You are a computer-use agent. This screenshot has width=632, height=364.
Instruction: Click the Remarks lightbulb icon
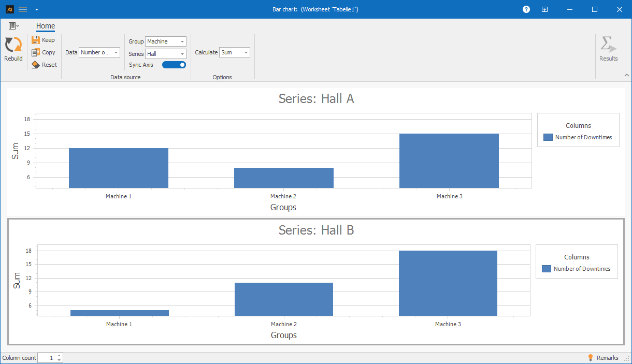pos(590,358)
